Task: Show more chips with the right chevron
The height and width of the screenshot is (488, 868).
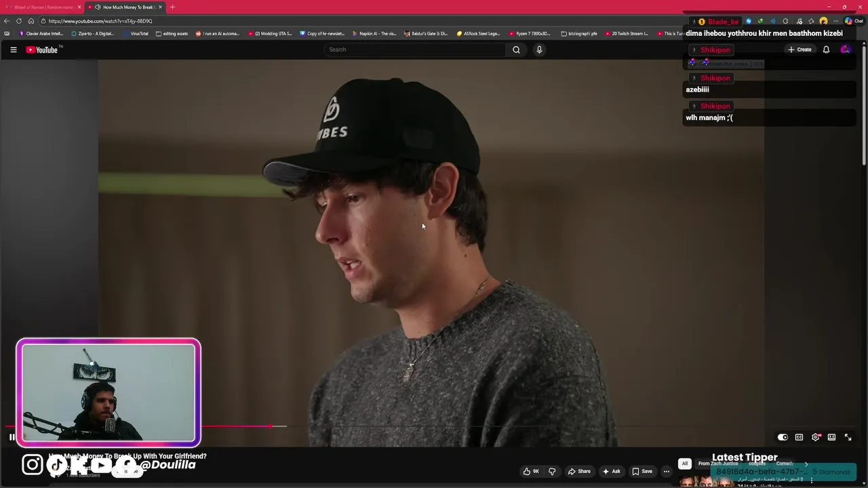Action: pos(806,464)
